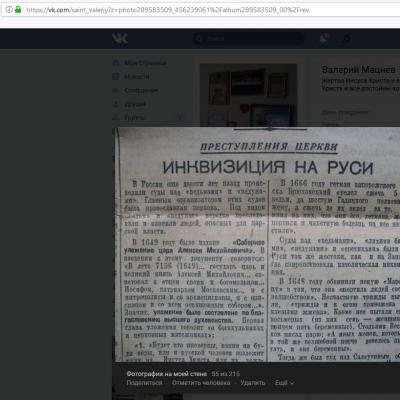
Task: Open the My Page sidebar icon
Action: (116, 63)
